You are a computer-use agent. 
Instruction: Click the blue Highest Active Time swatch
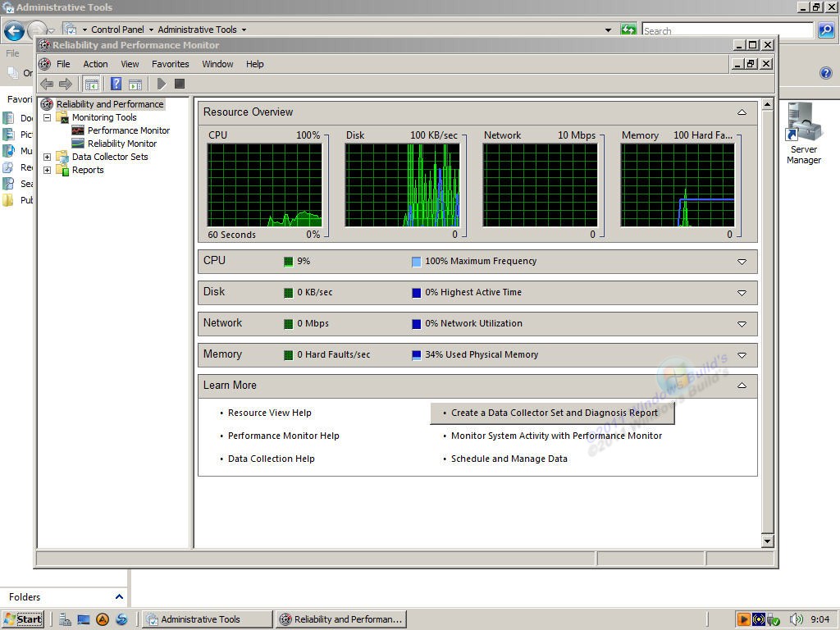pyautogui.click(x=416, y=293)
